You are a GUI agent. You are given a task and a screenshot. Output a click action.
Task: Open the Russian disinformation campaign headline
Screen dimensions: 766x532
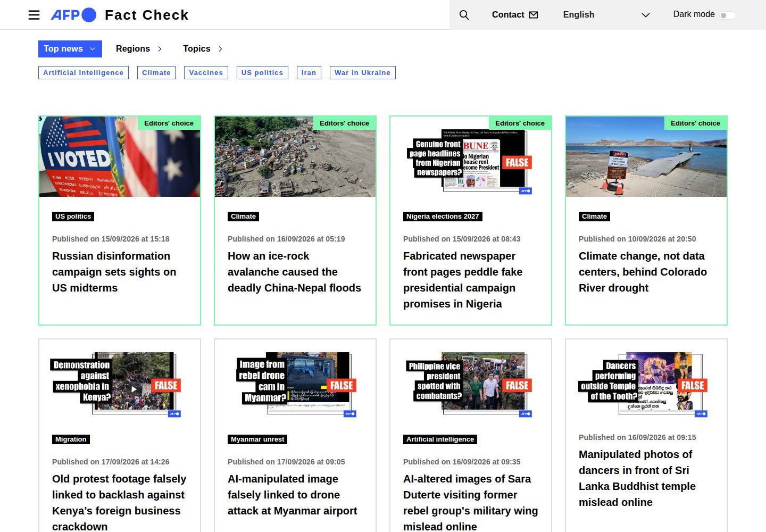tap(114, 272)
